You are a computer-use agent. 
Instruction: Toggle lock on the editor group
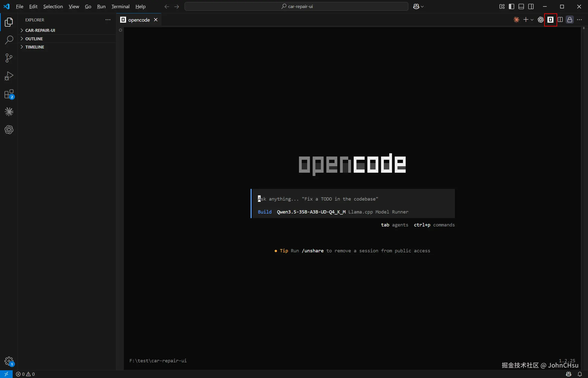(x=570, y=20)
